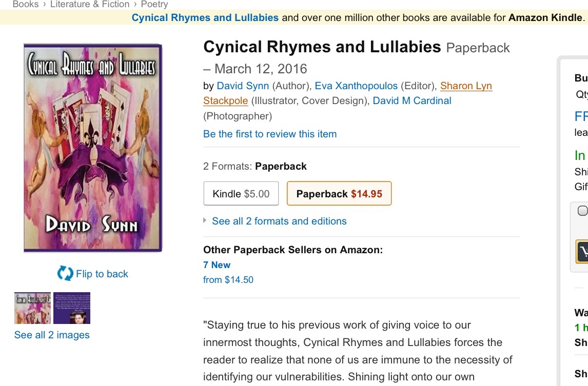Open author David Synn's page
This screenshot has height=386, width=588.
click(243, 86)
